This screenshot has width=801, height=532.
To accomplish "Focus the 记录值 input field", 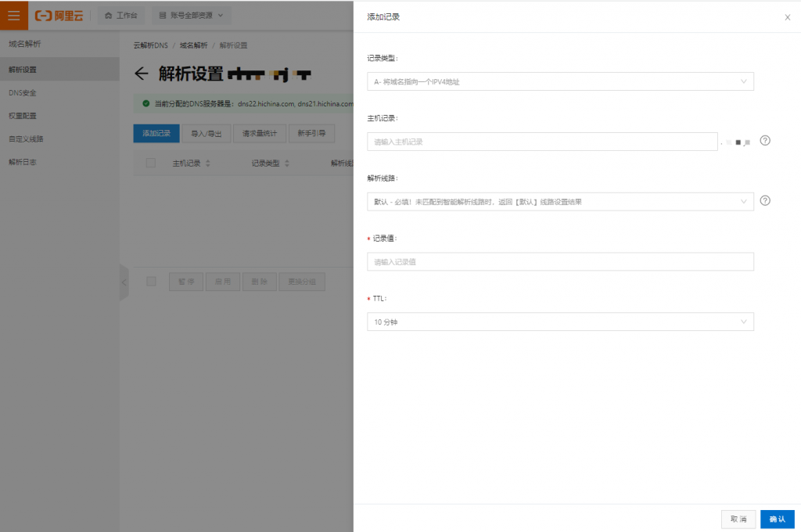I will 560,261.
